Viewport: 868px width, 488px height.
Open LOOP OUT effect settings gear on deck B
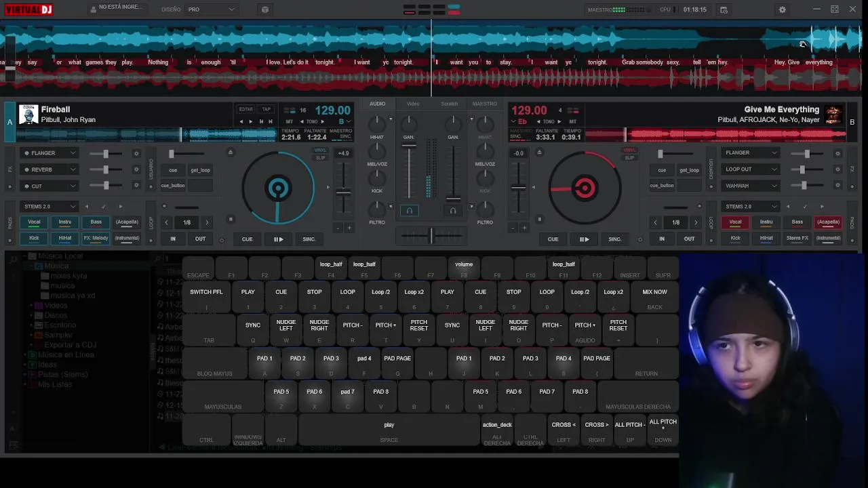click(837, 169)
